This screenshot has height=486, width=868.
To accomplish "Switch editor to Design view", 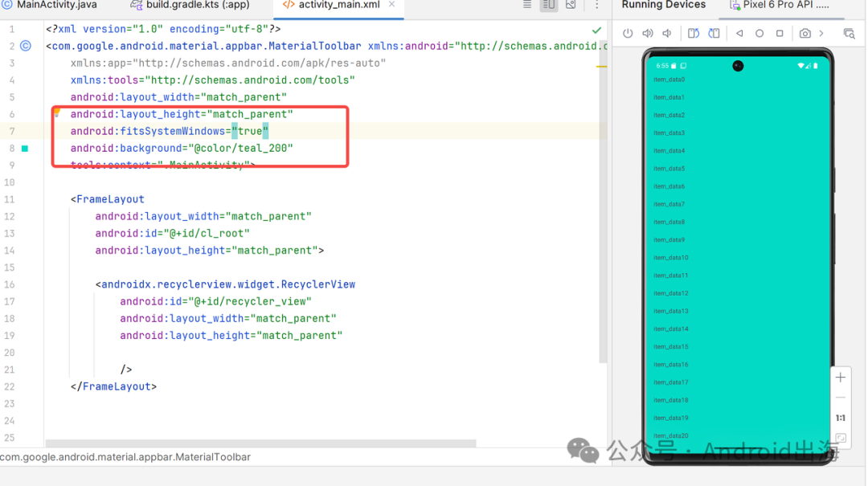I will (x=571, y=5).
